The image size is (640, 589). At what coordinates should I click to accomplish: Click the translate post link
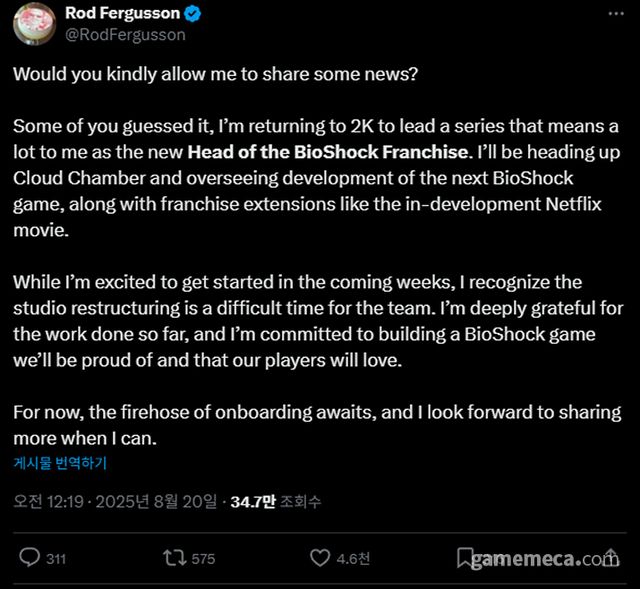point(60,463)
